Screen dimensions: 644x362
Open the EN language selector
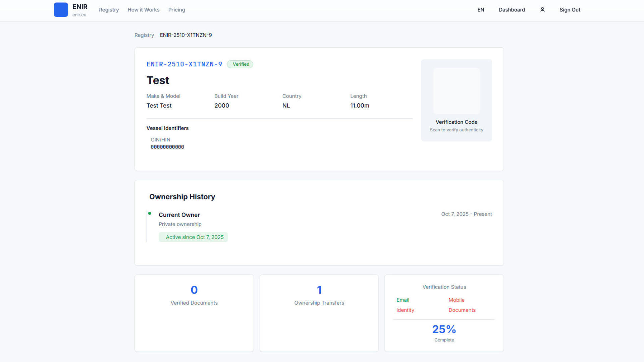point(481,10)
